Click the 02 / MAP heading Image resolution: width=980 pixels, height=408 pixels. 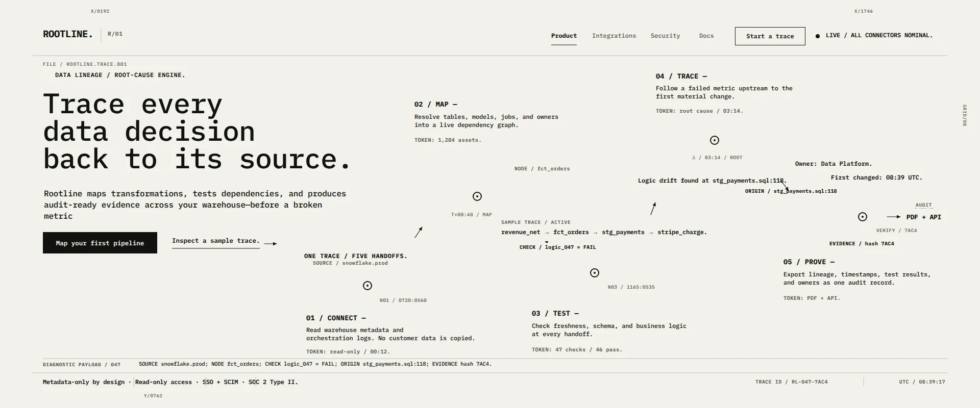tap(435, 105)
